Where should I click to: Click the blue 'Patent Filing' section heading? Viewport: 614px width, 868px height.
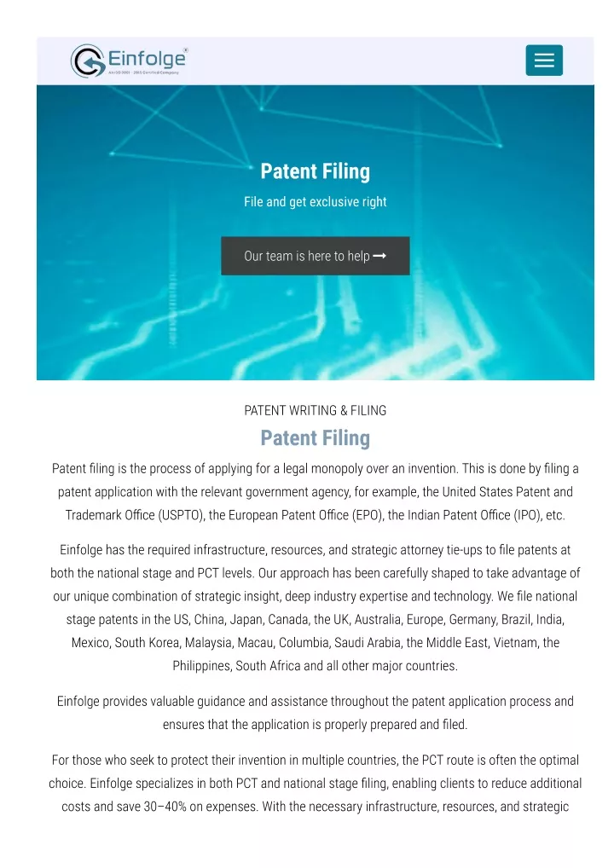[x=315, y=438]
